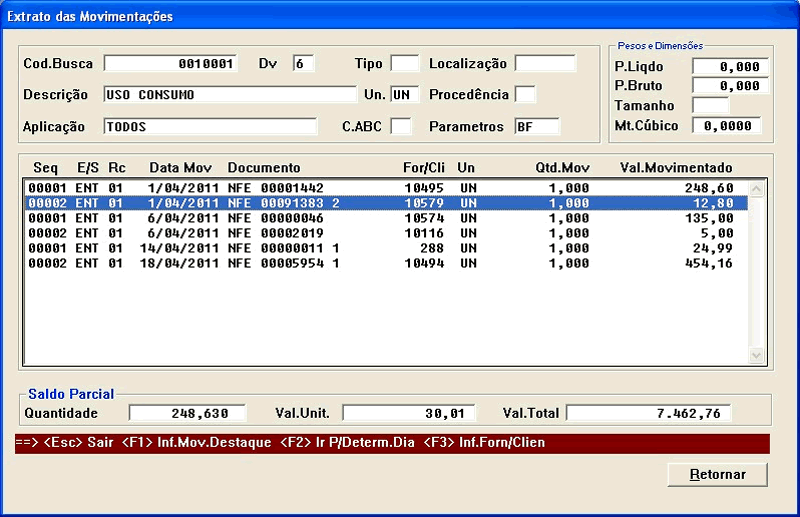Image resolution: width=800 pixels, height=517 pixels.
Task: Click the Val.Movimentado column header
Action: [x=676, y=168]
